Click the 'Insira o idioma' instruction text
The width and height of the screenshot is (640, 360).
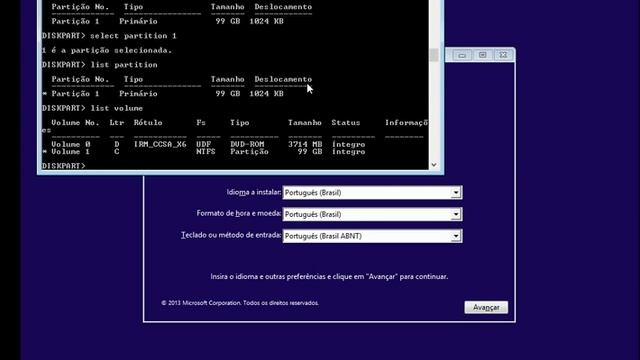pos(329,276)
